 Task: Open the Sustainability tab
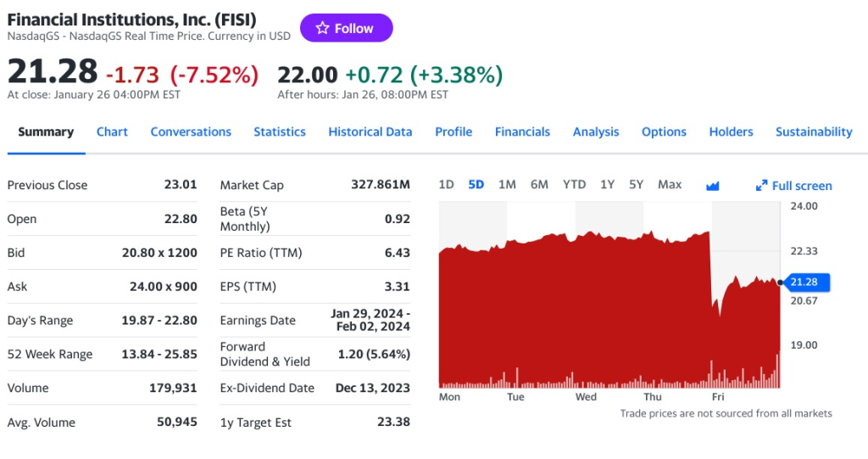[814, 132]
